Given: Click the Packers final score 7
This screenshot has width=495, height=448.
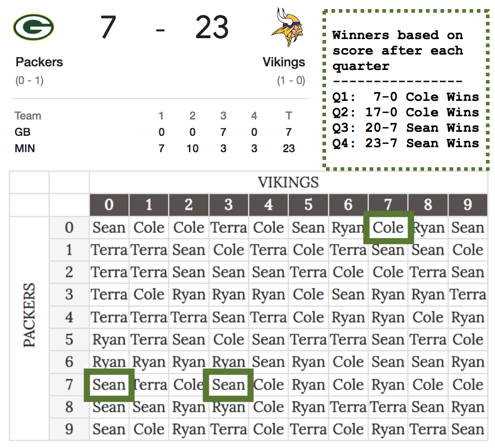Looking at the screenshot, I should tap(108, 27).
